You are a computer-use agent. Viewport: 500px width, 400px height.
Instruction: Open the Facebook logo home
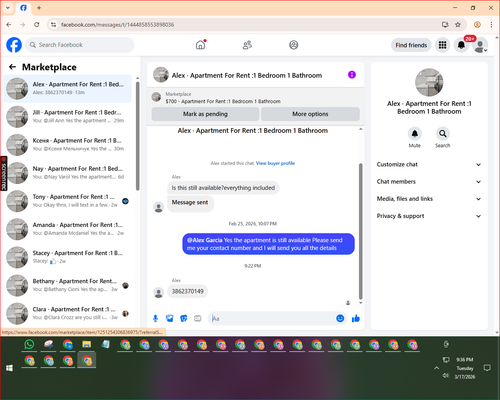click(14, 45)
